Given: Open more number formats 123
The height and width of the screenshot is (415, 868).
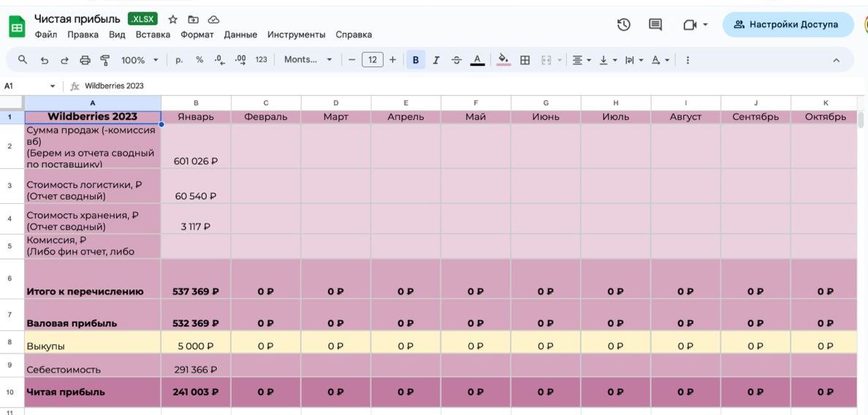Looking at the screenshot, I should pos(262,60).
